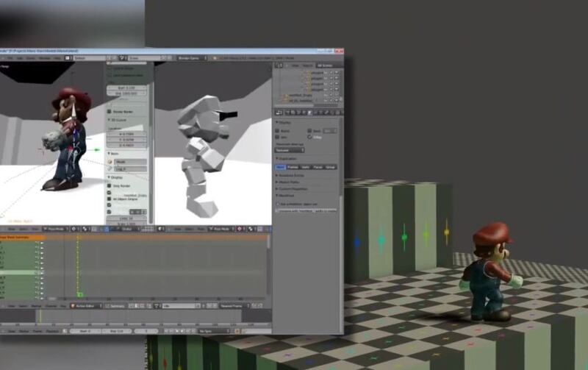Toggle the Only Render checkbox
This screenshot has width=588, height=370.
pos(110,186)
